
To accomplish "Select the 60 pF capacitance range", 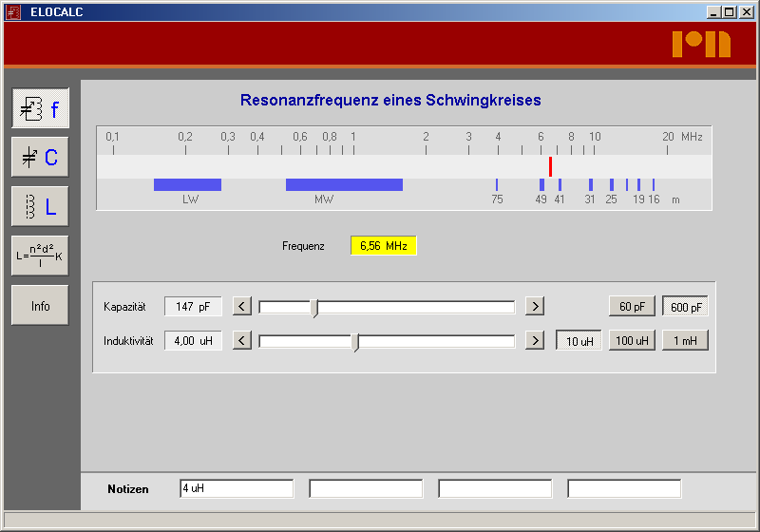I will tap(632, 306).
